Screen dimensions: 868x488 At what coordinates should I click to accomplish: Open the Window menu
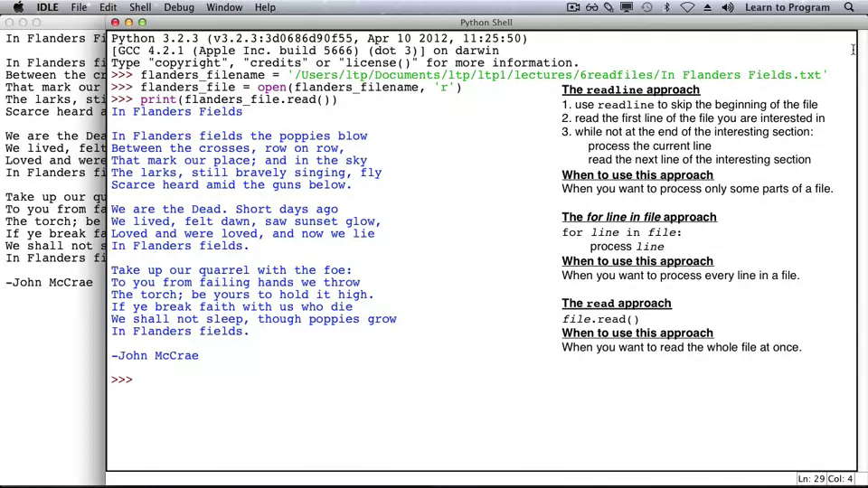224,7
